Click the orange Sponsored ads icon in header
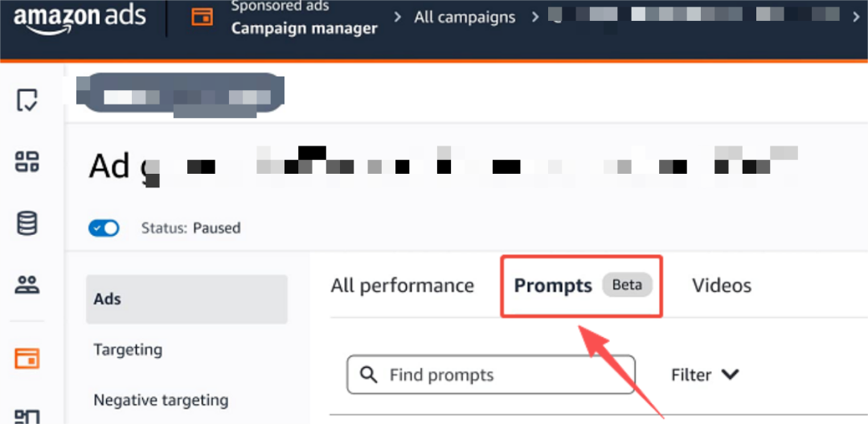Image resolution: width=868 pixels, height=424 pixels. [x=202, y=17]
